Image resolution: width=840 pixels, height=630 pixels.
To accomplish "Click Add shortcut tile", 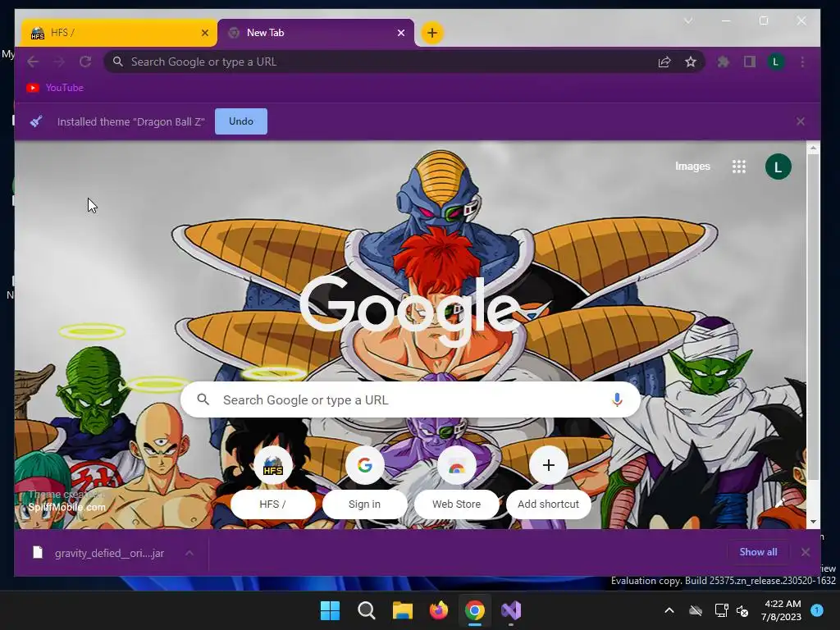I will pos(549,482).
